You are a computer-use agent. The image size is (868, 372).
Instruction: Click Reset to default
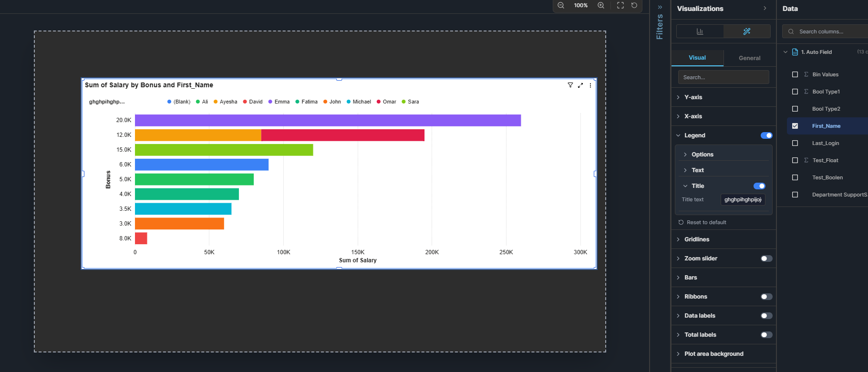click(x=706, y=222)
